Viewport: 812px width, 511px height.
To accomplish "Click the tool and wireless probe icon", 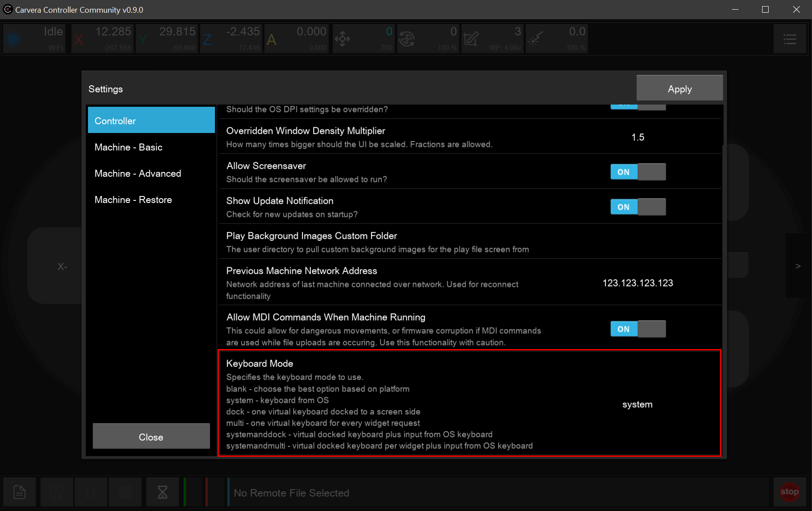I will [471, 39].
